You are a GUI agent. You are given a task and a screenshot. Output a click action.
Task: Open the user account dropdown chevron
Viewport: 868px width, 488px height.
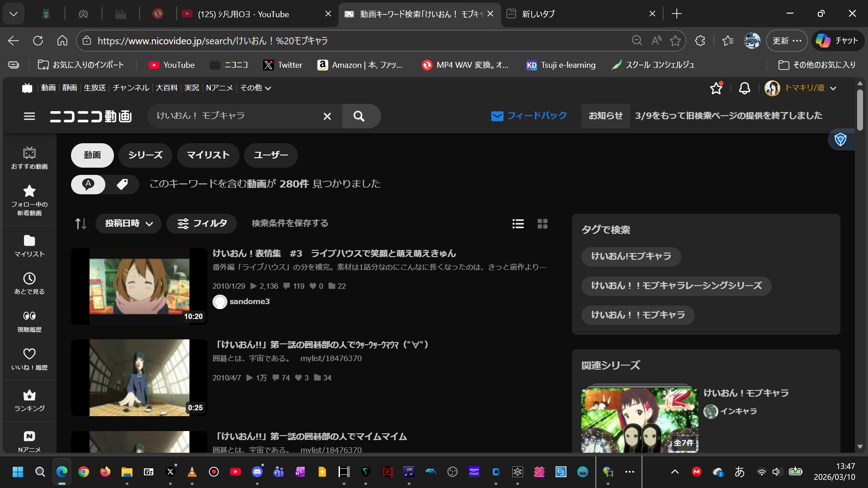click(x=833, y=88)
